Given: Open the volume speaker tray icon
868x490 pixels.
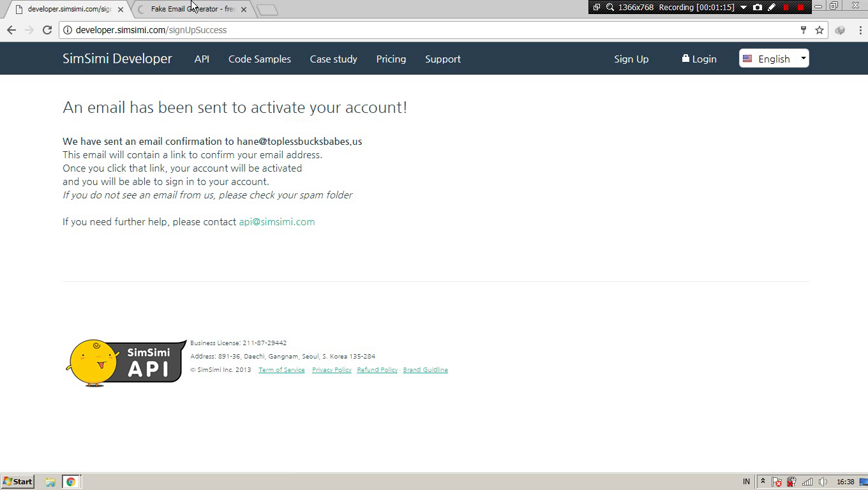Looking at the screenshot, I should [x=823, y=482].
